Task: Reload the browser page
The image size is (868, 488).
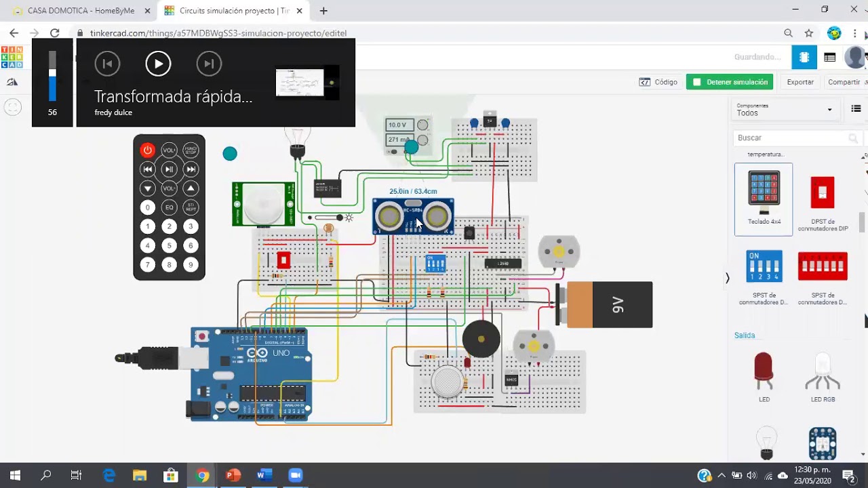Action: pos(55,33)
